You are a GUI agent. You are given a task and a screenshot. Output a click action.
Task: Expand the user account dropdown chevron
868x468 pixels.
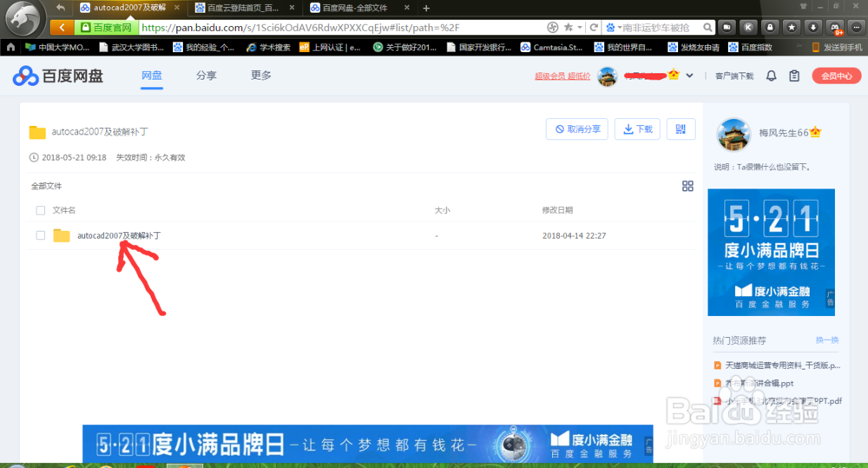689,76
